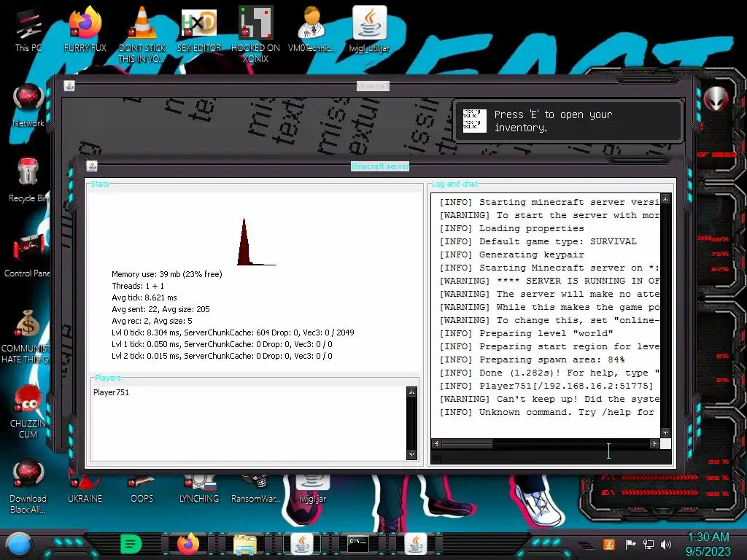Click the Minecraft server window title

(379, 166)
